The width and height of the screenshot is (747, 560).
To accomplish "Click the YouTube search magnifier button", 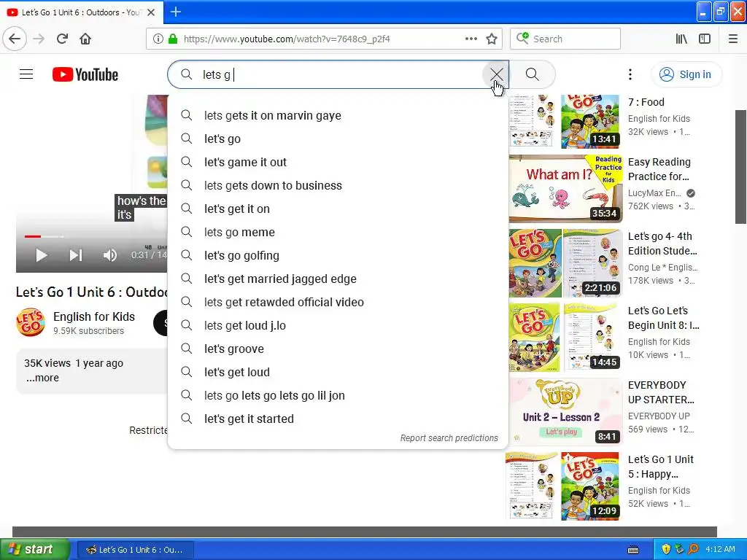I will point(532,74).
